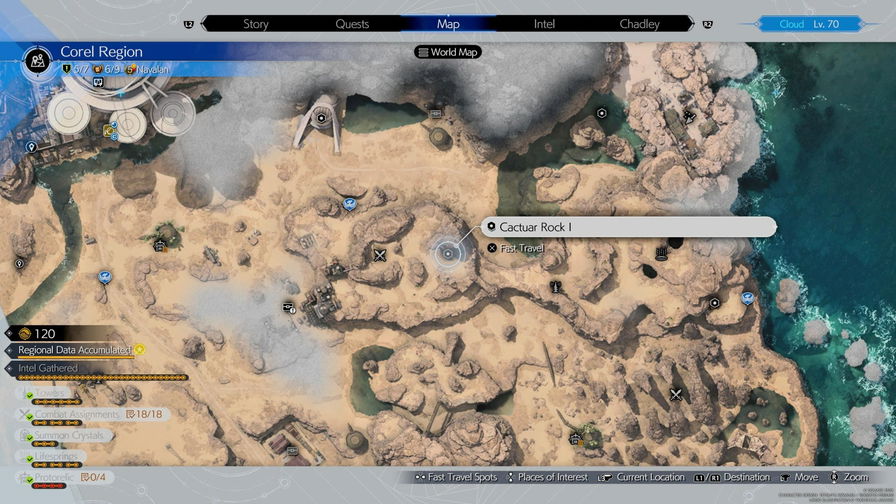Switch to the Story tab
The height and width of the screenshot is (504, 896).
click(x=256, y=24)
